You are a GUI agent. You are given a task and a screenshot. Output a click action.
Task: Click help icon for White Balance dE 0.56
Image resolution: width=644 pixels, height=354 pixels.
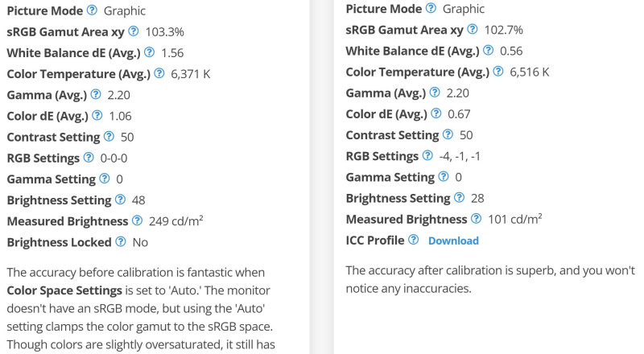pyautogui.click(x=489, y=50)
